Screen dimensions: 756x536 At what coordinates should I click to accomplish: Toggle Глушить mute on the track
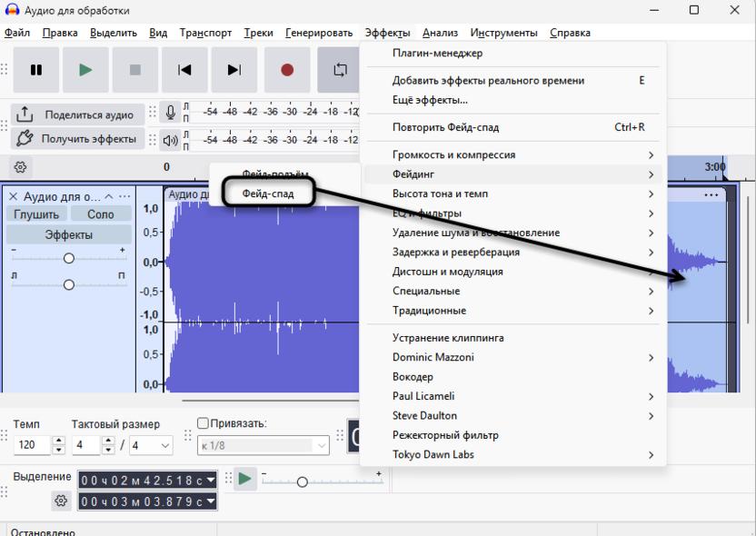tap(35, 214)
